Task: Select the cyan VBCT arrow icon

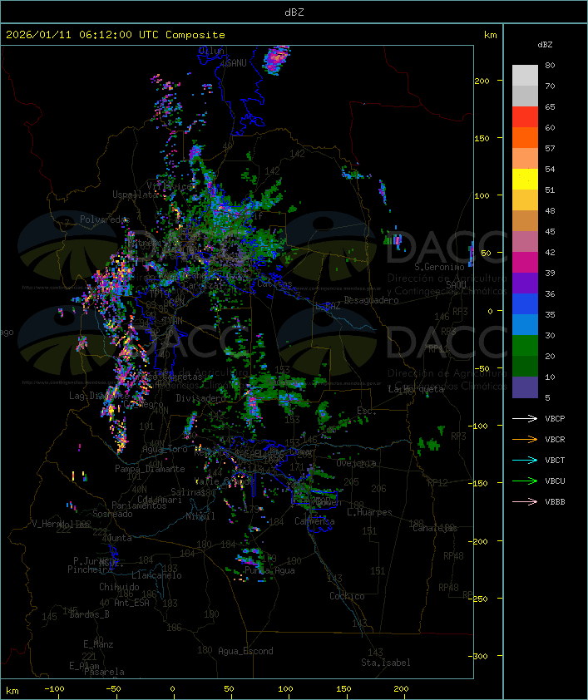Action: pos(525,460)
